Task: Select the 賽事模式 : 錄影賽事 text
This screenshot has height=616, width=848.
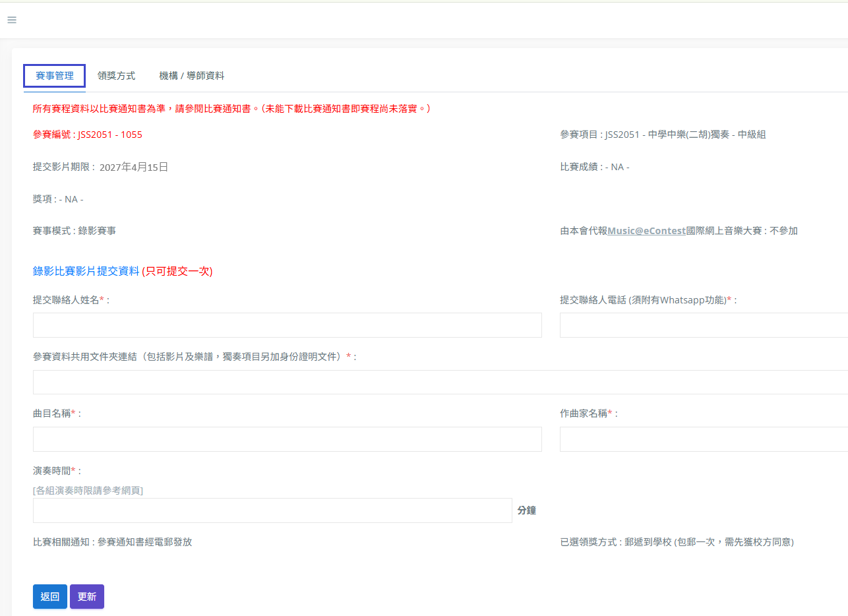Action: pos(75,231)
